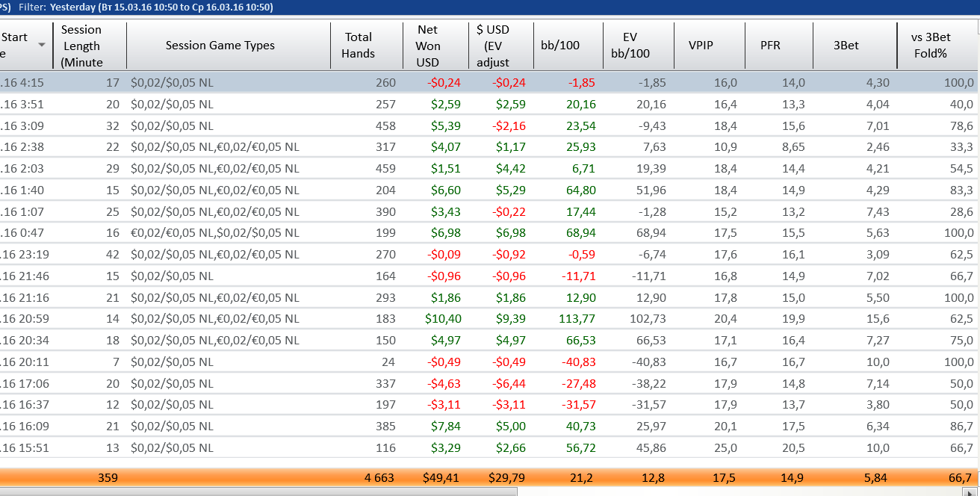Click Net Won value $7,84
This screenshot has height=496, width=980.
pos(446,426)
